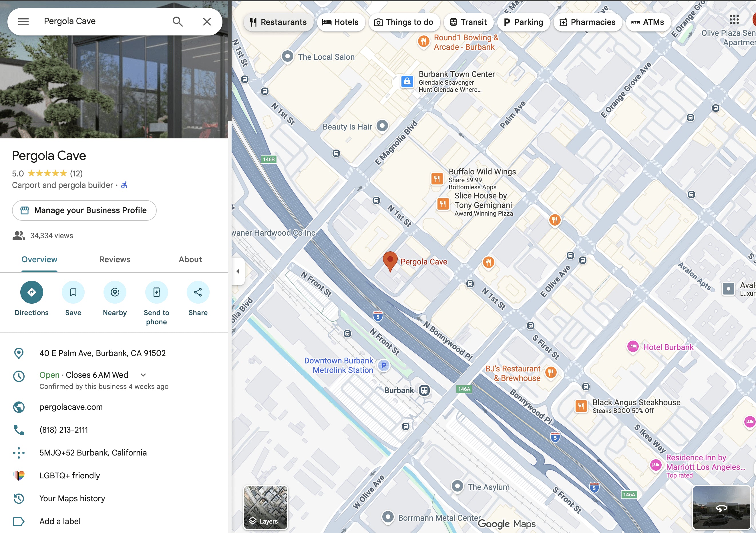Select the ATMs chip
The width and height of the screenshot is (756, 533).
(x=648, y=22)
